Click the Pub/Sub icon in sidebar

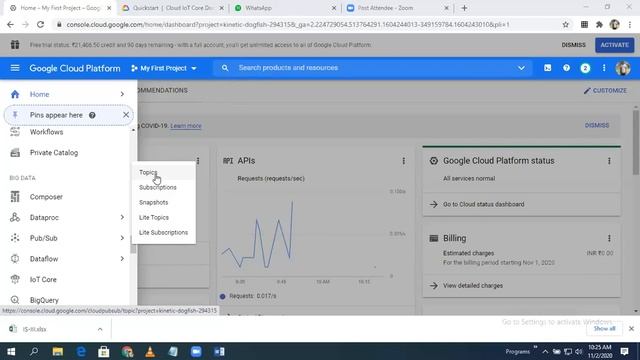coord(15,238)
